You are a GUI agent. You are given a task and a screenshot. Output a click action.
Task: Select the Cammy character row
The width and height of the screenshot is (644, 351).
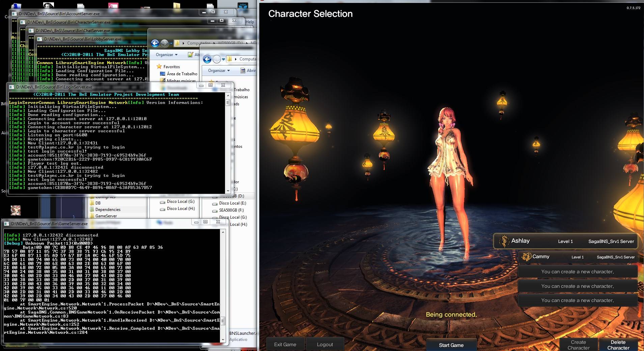(x=578, y=257)
